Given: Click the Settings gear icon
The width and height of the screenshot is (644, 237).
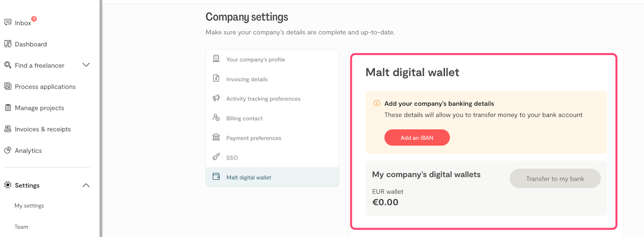Looking at the screenshot, I should point(8,185).
